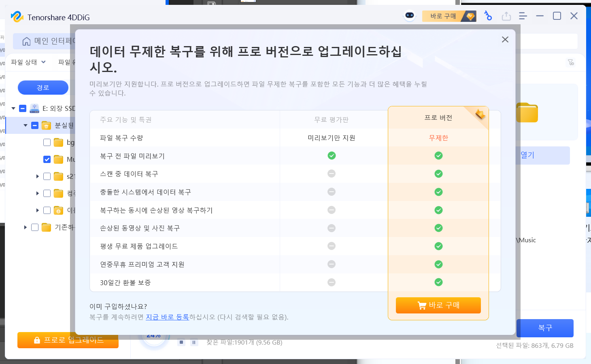Check the s2 folder checkbox

(x=47, y=176)
